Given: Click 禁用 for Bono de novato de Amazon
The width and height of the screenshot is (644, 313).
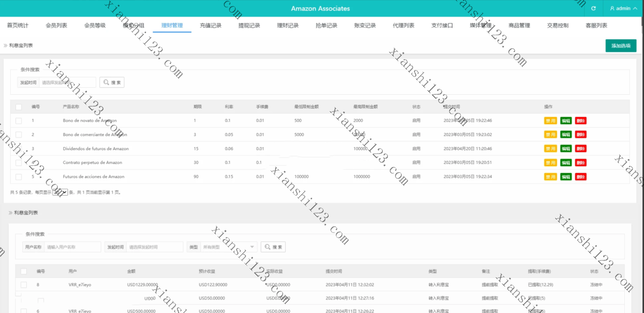Looking at the screenshot, I should pyautogui.click(x=551, y=121).
